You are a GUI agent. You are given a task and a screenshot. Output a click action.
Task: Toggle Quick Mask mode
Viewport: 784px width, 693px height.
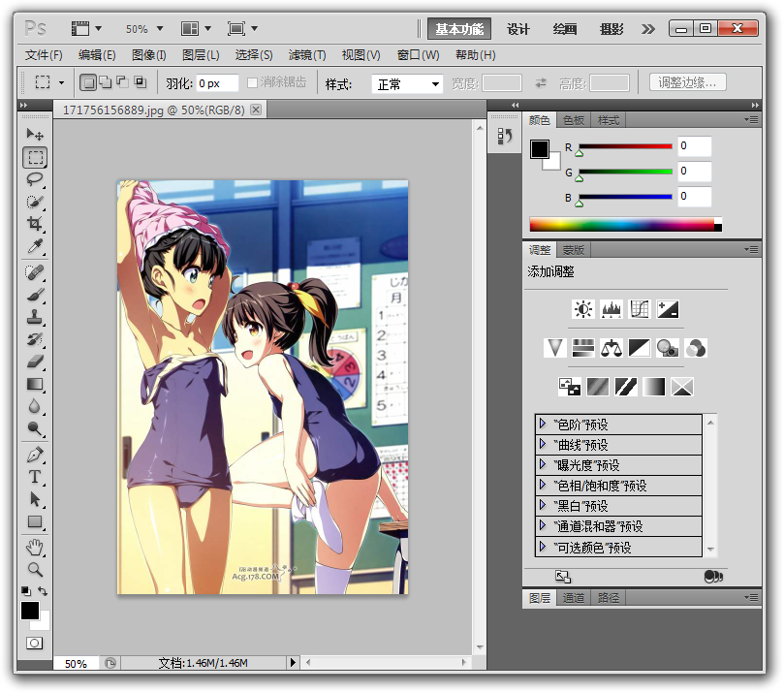(x=35, y=643)
